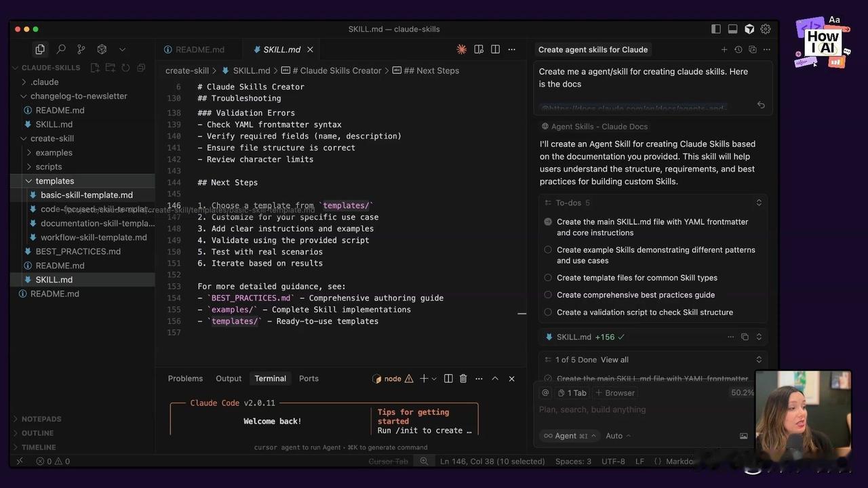Screen dimensions: 868x488
Task: Toggle todo 'Create comprehensive best practices guide'
Action: (x=548, y=295)
